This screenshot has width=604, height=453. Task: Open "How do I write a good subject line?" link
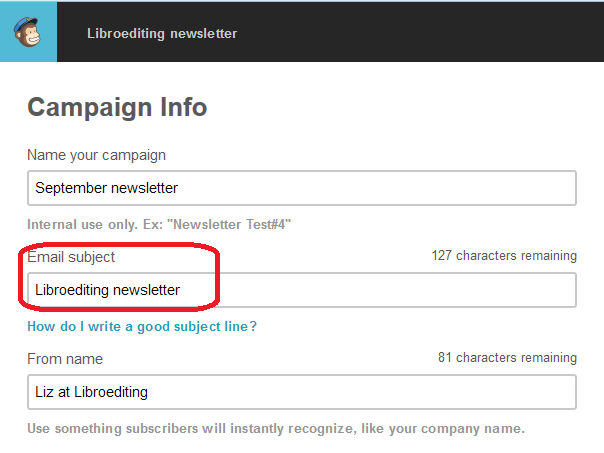click(x=142, y=326)
